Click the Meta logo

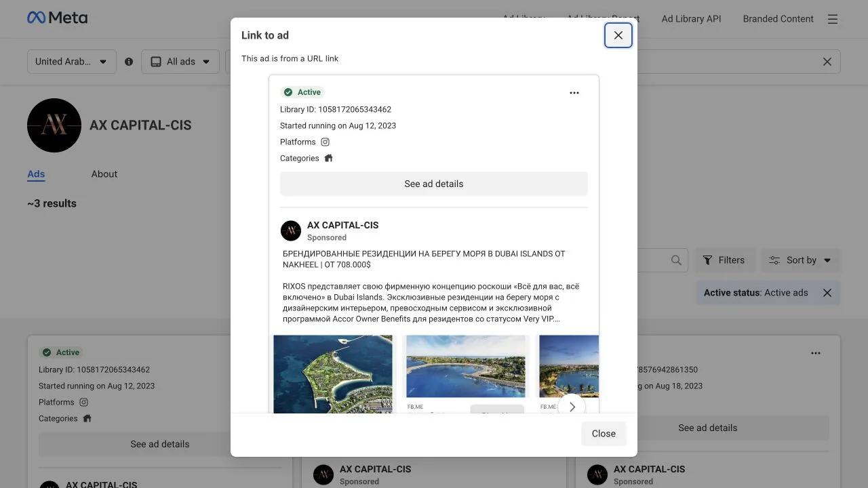tap(58, 18)
